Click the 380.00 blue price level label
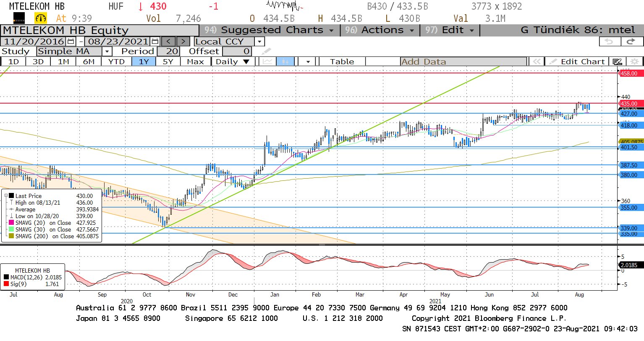The image size is (644, 341). [x=631, y=175]
